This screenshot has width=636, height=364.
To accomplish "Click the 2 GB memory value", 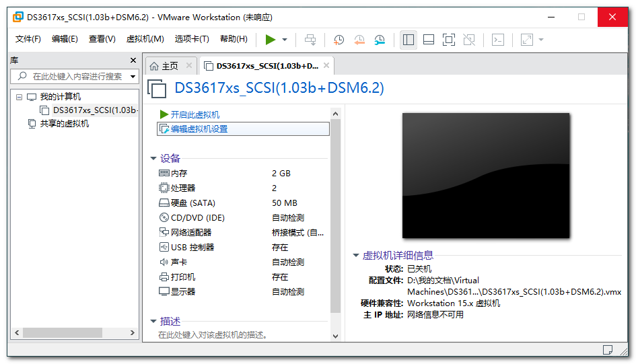I will pyautogui.click(x=281, y=174).
